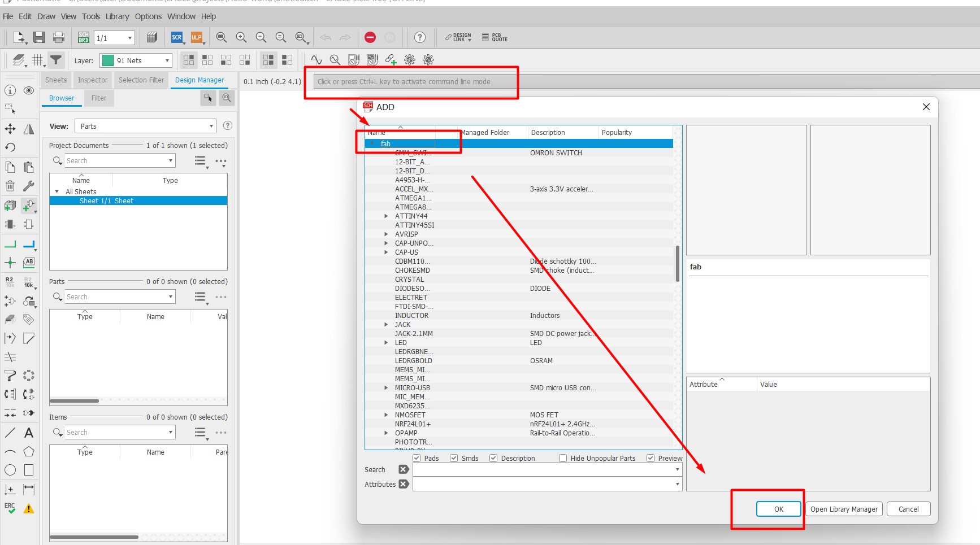Run a script with the SCR icon
The width and height of the screenshot is (980, 545).
[x=177, y=37]
